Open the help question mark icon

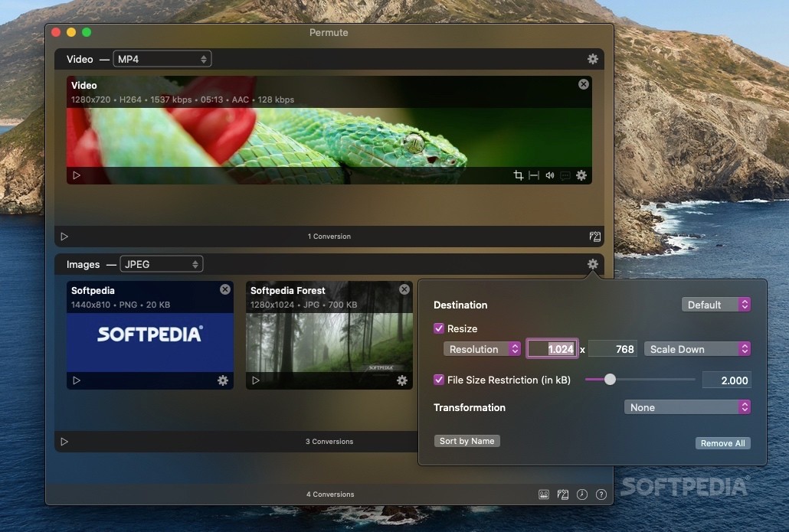tap(601, 494)
